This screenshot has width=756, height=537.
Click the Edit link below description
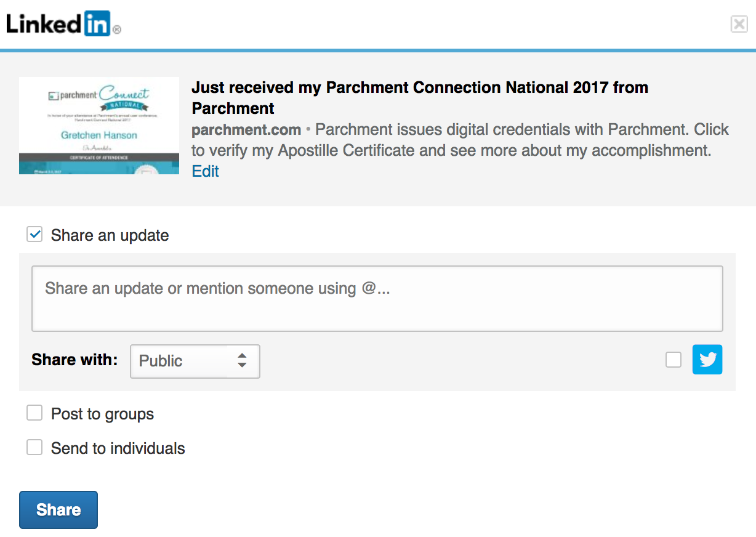(206, 171)
